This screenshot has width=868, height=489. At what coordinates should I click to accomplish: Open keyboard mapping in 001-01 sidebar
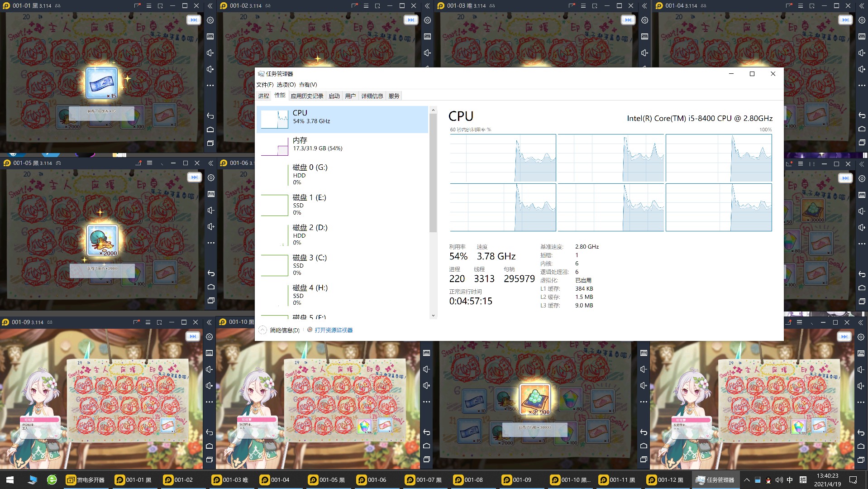coord(210,37)
